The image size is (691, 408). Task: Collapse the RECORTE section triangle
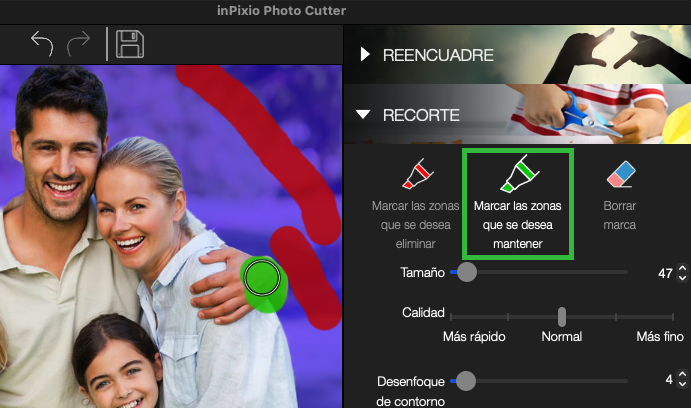(363, 115)
